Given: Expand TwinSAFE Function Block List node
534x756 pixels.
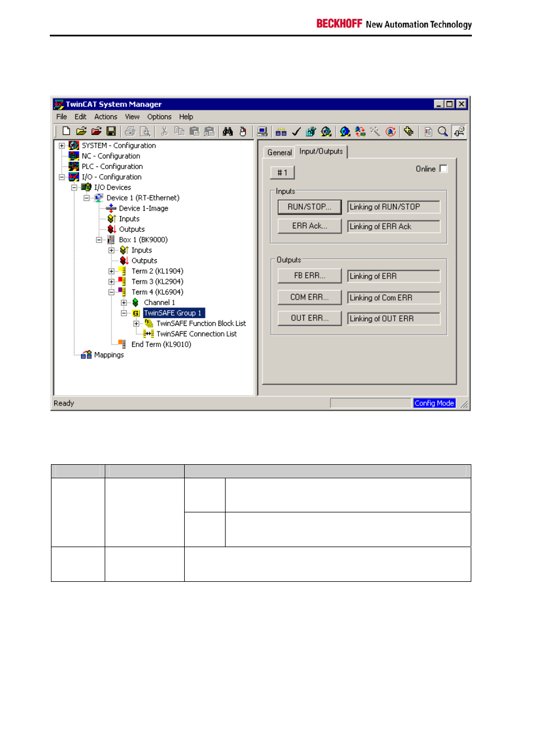Looking at the screenshot, I should coord(136,324).
